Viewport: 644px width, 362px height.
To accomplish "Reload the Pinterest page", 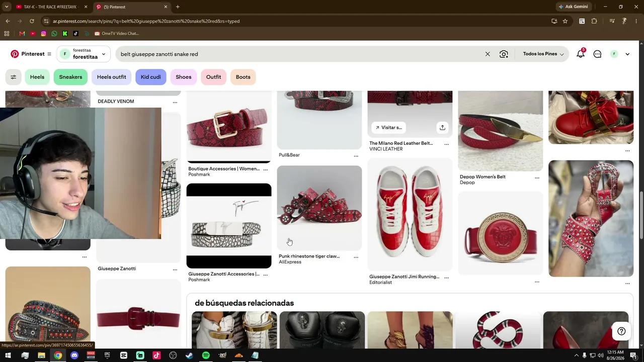I will 32,21.
